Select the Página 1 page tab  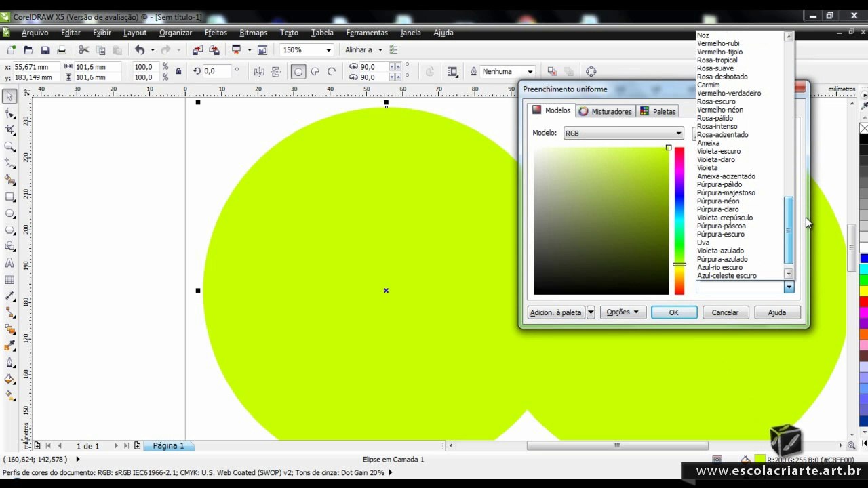click(168, 446)
